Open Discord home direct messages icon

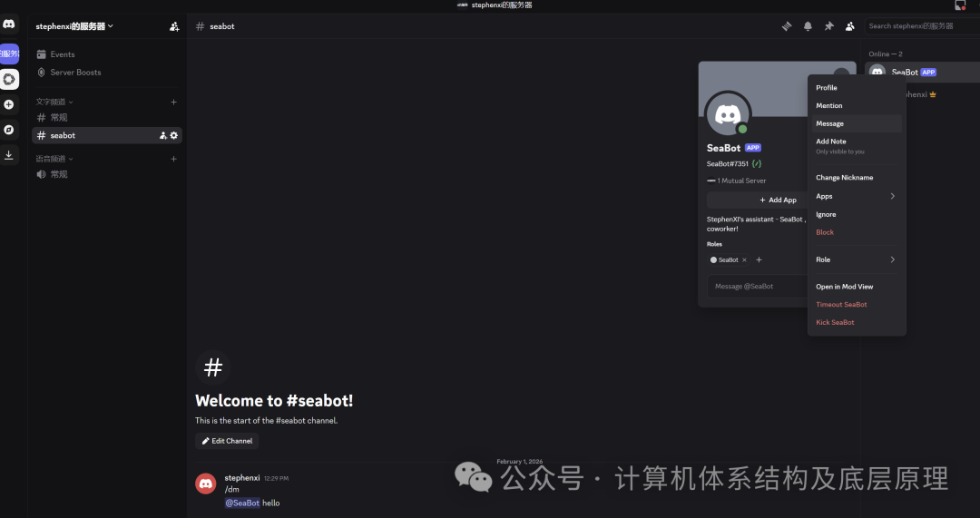point(9,24)
